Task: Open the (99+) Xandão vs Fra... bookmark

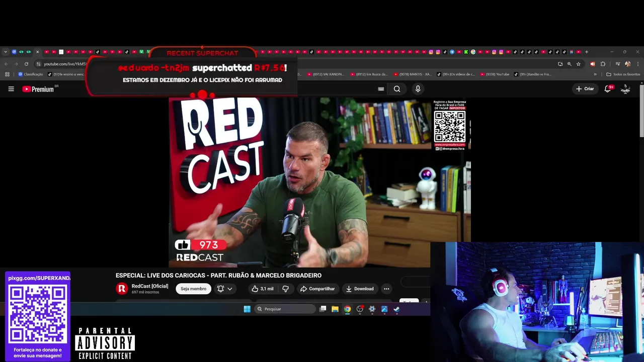Action: pyautogui.click(x=533, y=74)
